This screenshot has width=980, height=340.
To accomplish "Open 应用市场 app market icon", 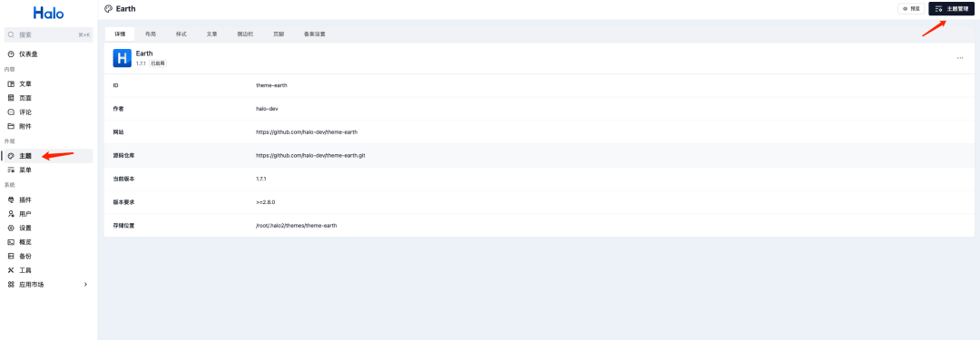I will (11, 285).
